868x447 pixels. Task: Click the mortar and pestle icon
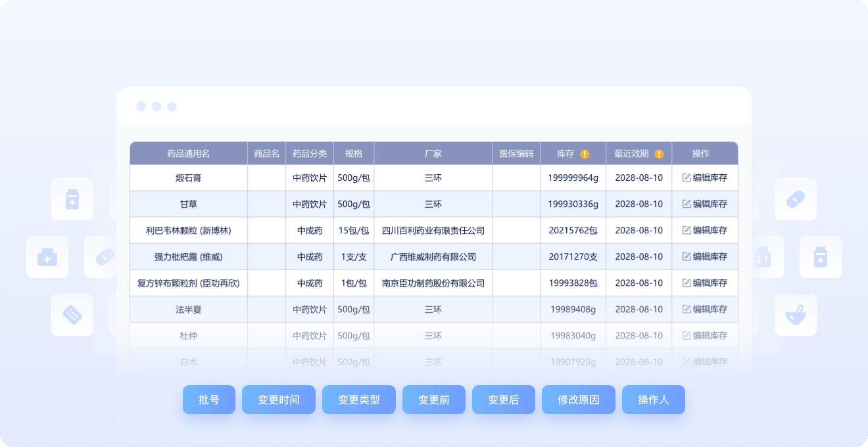coord(795,315)
